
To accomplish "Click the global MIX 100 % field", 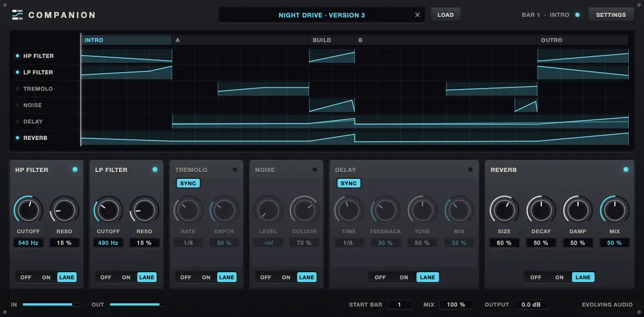I will (456, 305).
